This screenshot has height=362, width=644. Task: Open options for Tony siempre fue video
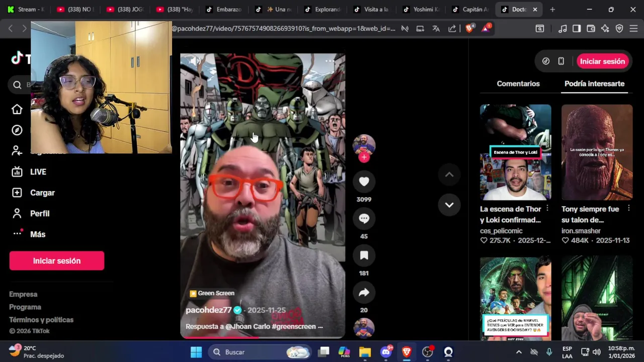coord(628,209)
